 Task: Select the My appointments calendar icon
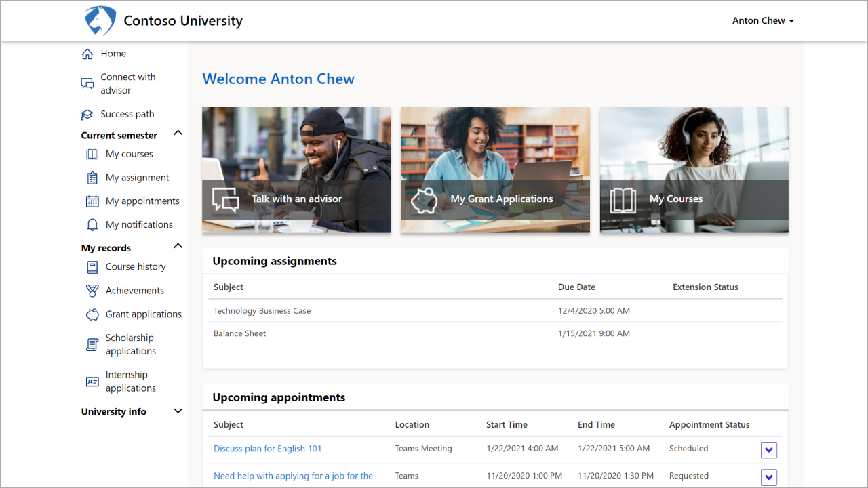pos(92,201)
